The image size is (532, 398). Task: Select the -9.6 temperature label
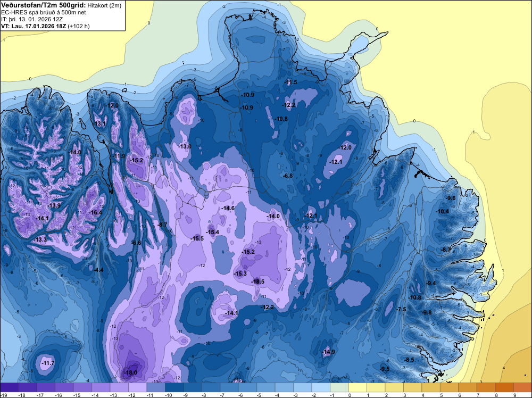click(451, 198)
